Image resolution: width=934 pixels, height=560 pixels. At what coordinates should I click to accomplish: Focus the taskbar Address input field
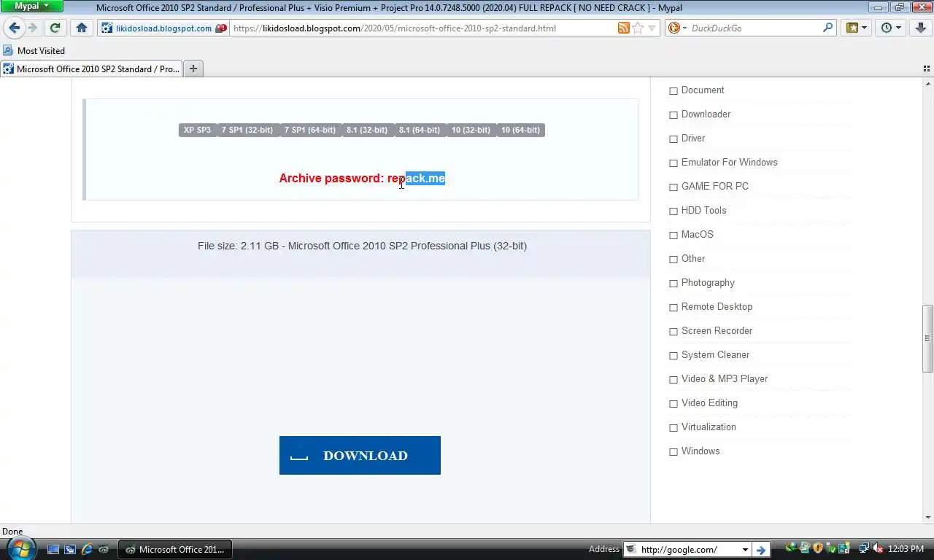tap(688, 550)
